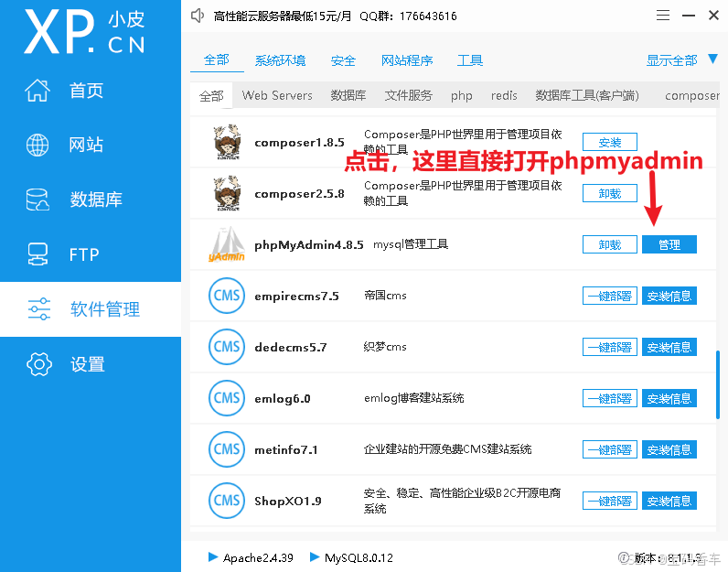
Task: Click the composer1.8.5 icon
Action: [x=227, y=142]
